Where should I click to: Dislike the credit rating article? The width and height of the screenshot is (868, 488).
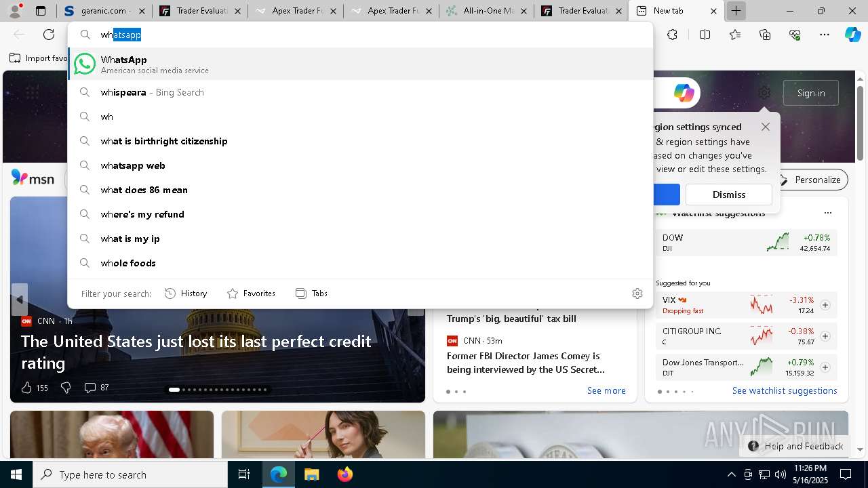[66, 388]
